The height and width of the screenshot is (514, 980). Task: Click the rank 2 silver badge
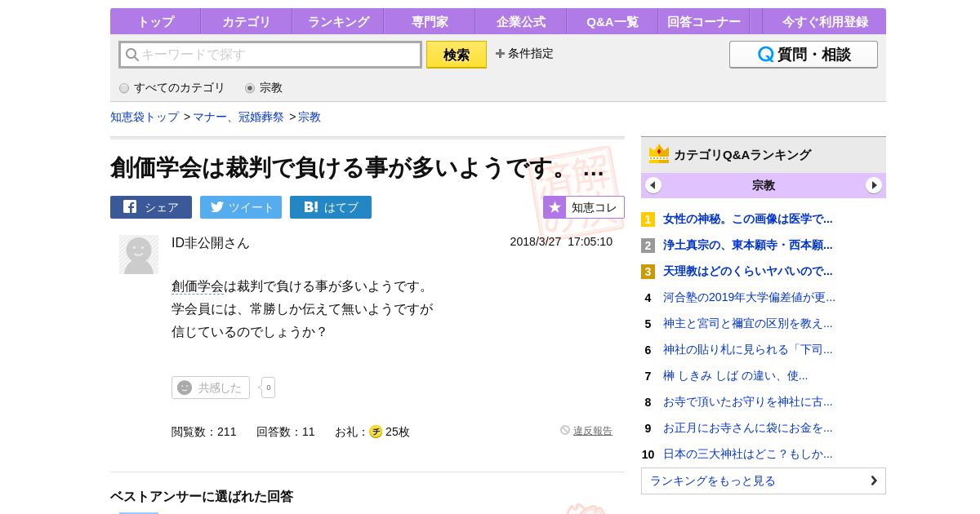coord(648,246)
